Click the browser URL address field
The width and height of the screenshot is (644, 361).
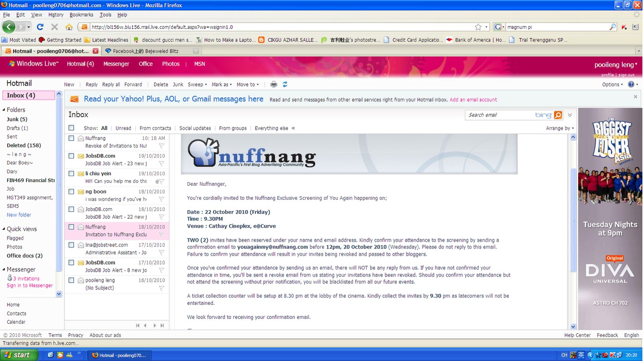(x=282, y=27)
